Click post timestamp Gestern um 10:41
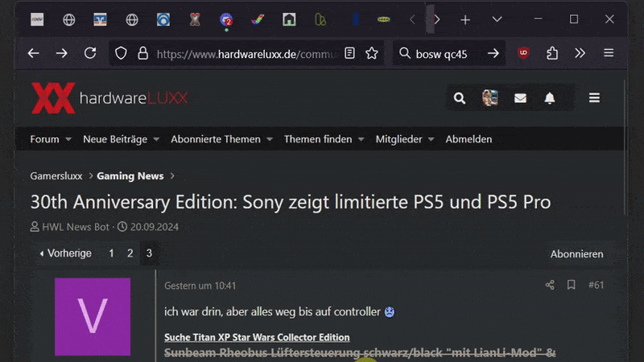The width and height of the screenshot is (644, 362). (x=200, y=286)
